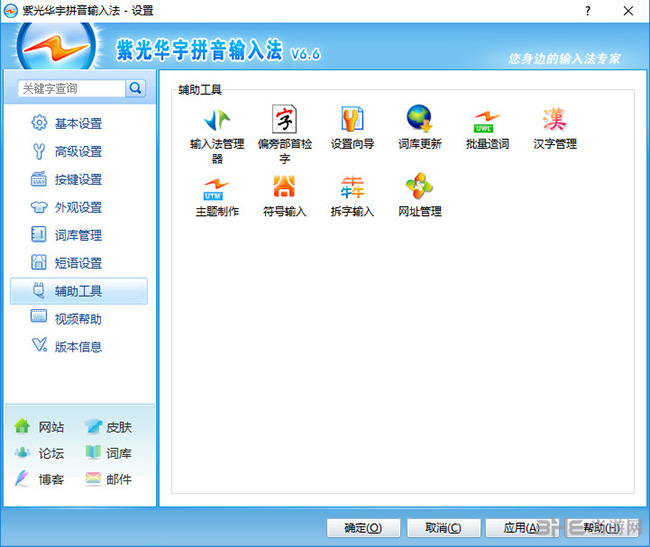Start the 词库更新 globe tool

click(x=420, y=128)
